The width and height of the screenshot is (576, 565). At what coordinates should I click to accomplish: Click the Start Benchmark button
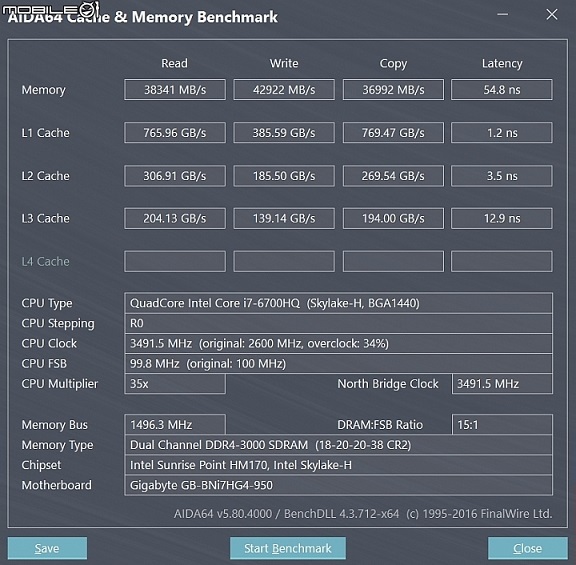[x=288, y=548]
